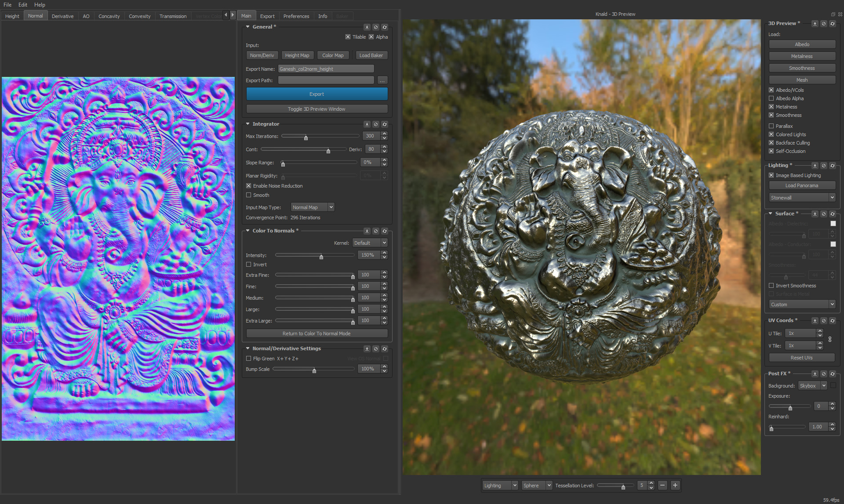Switch to the Height tab
The image size is (844, 504).
tap(12, 16)
